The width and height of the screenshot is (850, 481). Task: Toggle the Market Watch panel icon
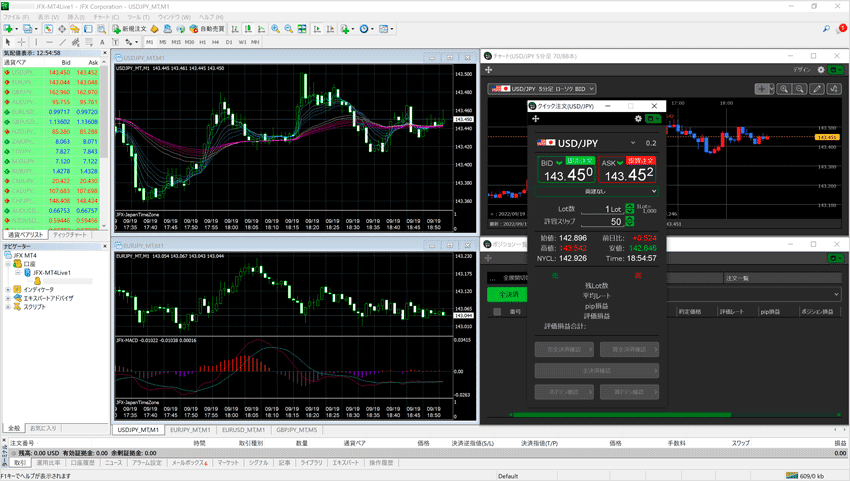(48, 29)
